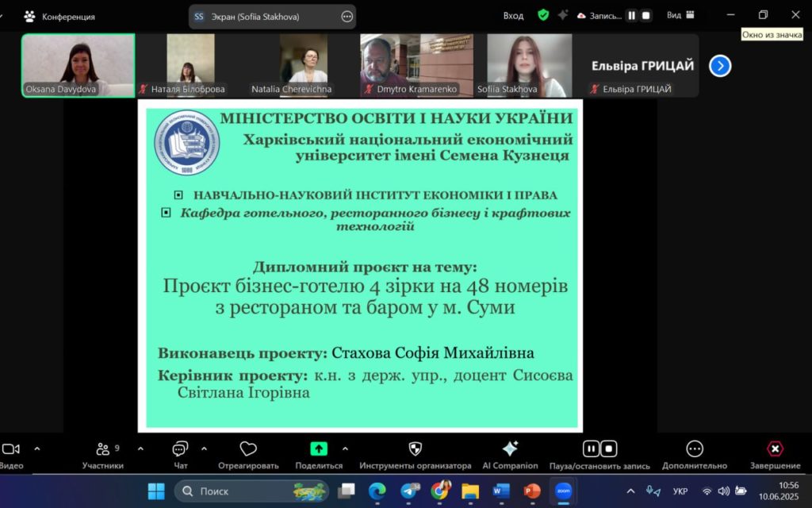
Task: Pause the recording in the top bar
Action: (x=632, y=15)
